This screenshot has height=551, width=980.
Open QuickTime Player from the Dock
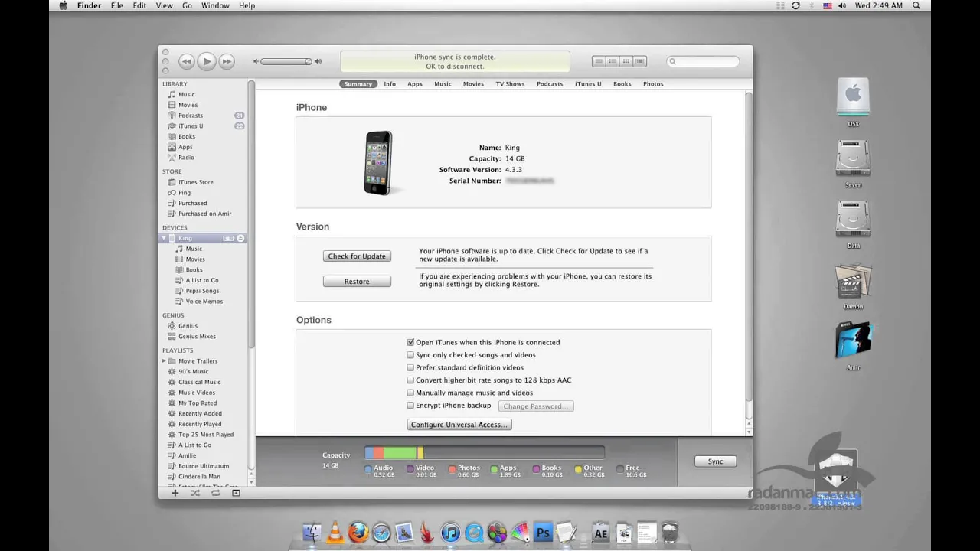click(x=474, y=533)
